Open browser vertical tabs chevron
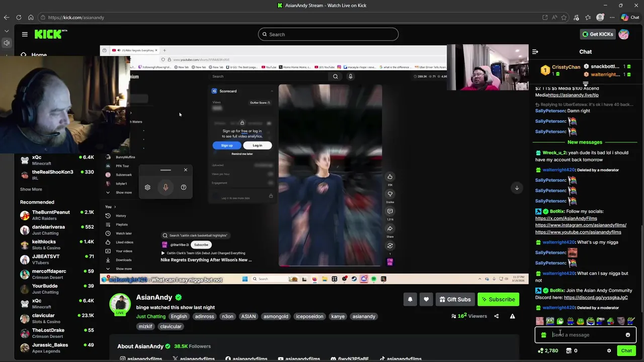The height and width of the screenshot is (362, 644). tap(7, 31)
